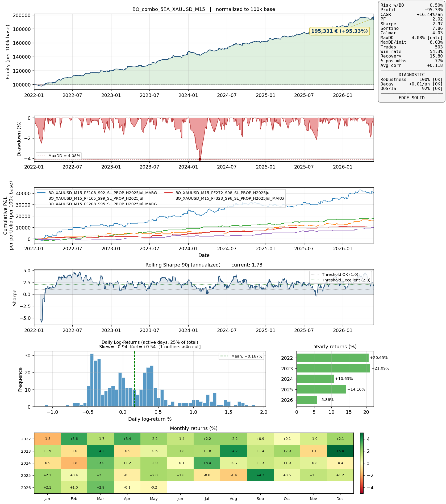The width and height of the screenshot is (446, 504).
Task: Click the -1.8 cell for January 2022
Action: pos(47,439)
